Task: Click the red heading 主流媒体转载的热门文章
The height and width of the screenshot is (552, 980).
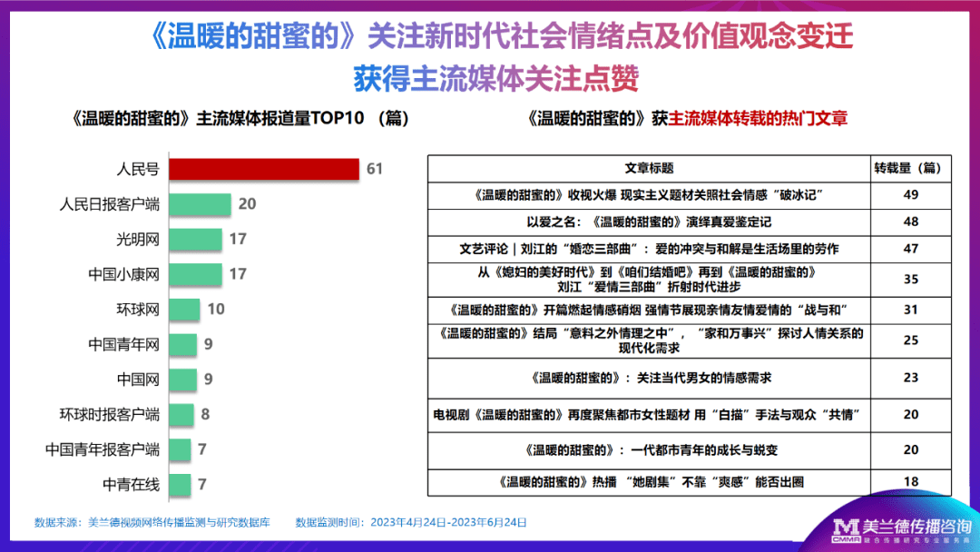Action: [758, 118]
